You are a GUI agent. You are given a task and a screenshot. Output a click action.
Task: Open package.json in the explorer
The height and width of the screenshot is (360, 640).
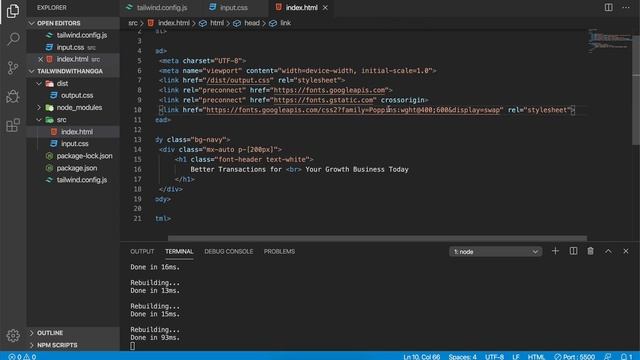73,168
